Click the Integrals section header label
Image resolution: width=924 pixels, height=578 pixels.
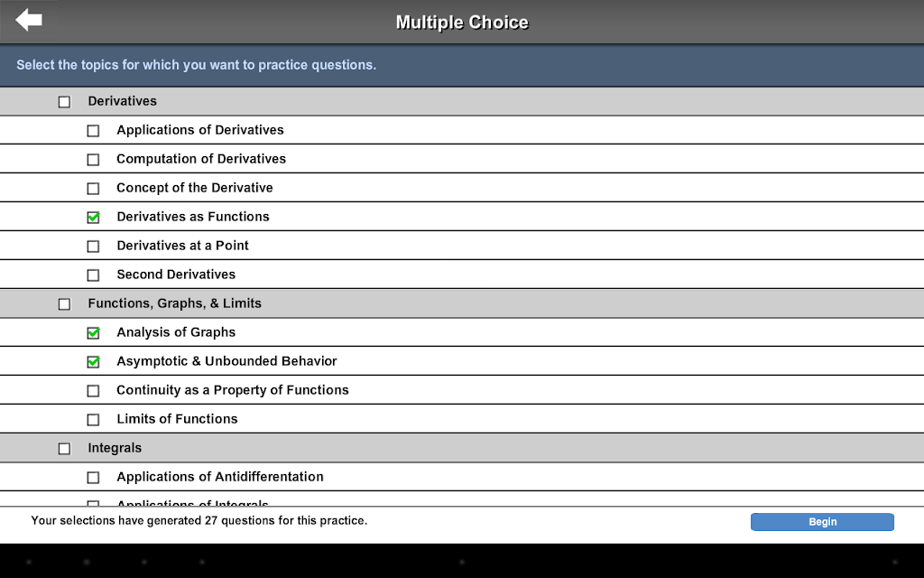115,448
